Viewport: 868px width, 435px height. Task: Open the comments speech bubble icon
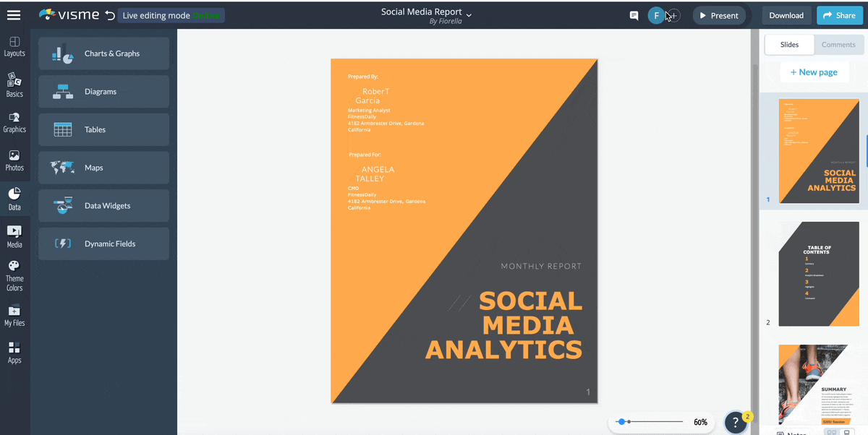click(634, 15)
